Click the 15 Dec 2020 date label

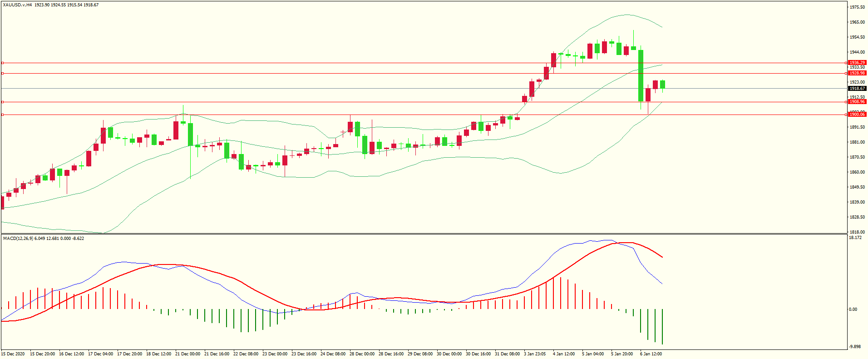point(13,354)
